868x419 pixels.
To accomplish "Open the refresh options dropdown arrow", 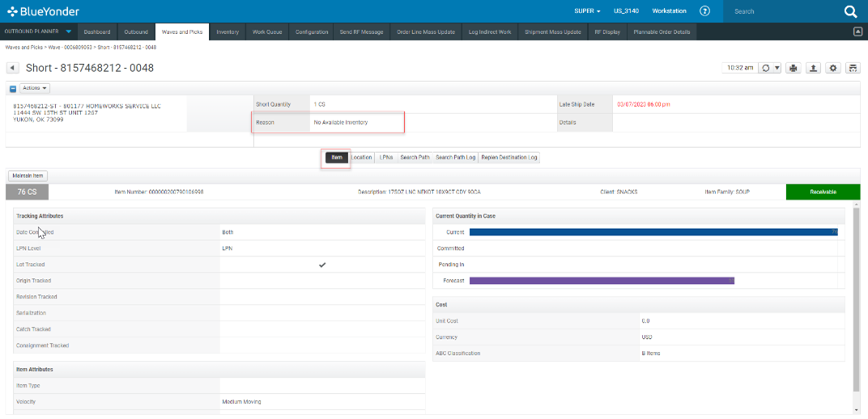I will pyautogui.click(x=777, y=68).
